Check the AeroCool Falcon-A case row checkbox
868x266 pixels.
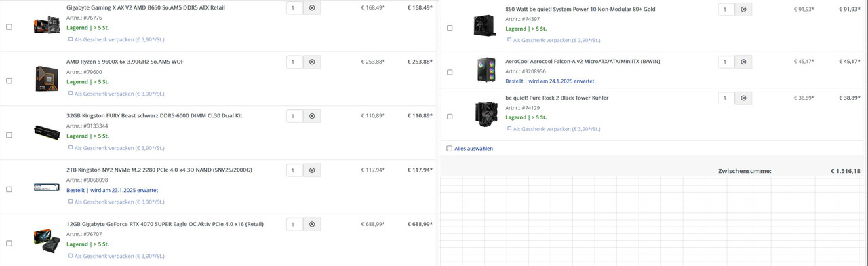tap(450, 72)
